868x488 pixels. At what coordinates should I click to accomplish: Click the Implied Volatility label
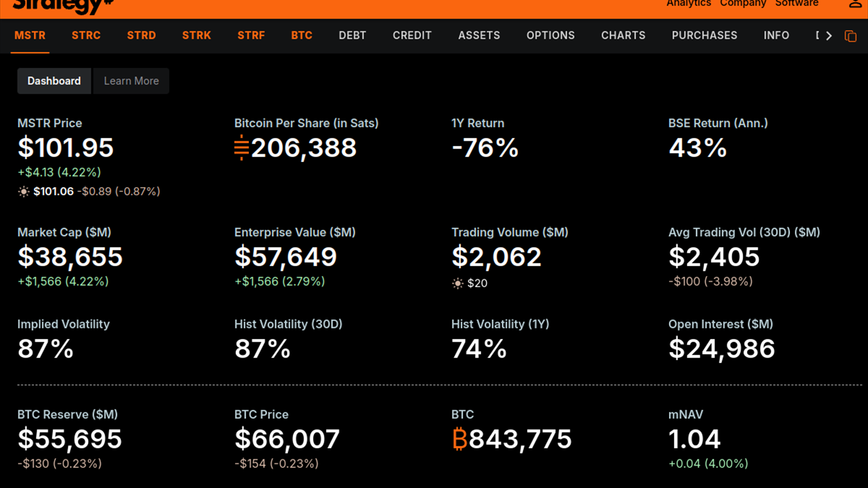[63, 324]
